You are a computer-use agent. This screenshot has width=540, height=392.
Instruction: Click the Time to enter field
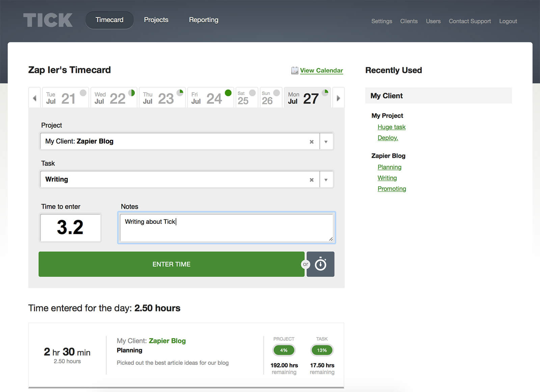(x=71, y=227)
